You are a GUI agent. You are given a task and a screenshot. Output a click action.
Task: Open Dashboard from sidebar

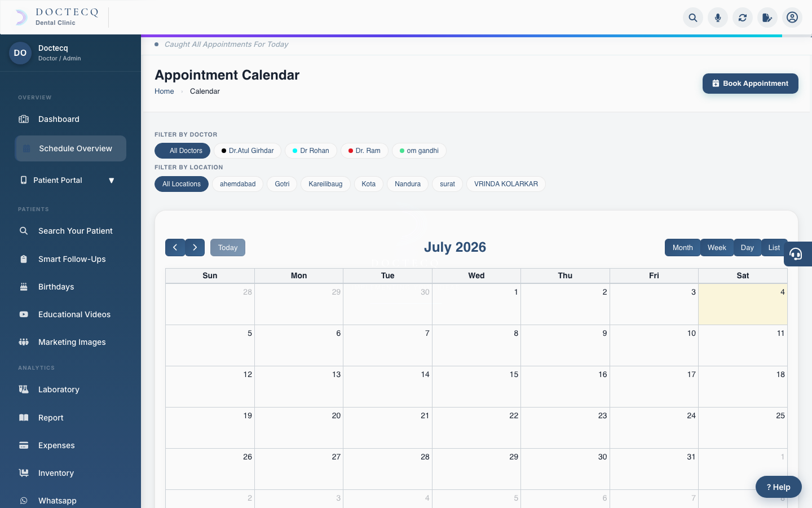tap(70, 119)
